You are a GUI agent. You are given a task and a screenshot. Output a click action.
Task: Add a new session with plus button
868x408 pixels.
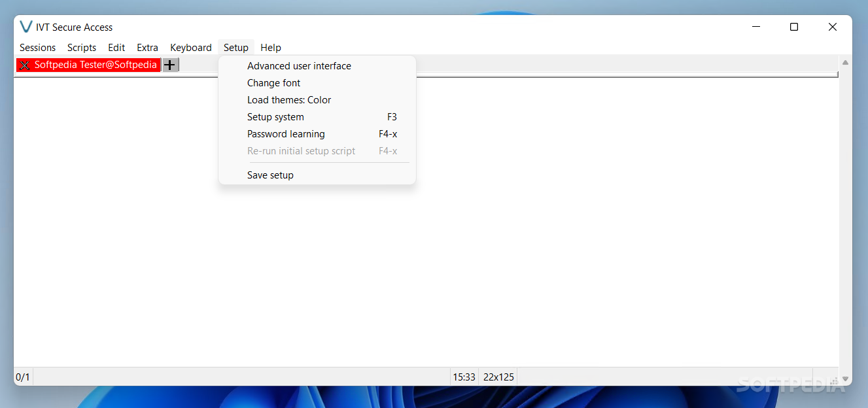point(170,65)
